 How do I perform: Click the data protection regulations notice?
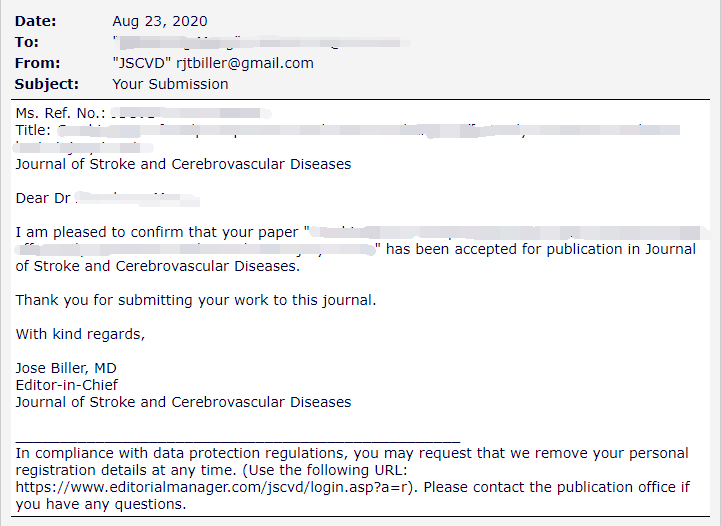point(353,479)
